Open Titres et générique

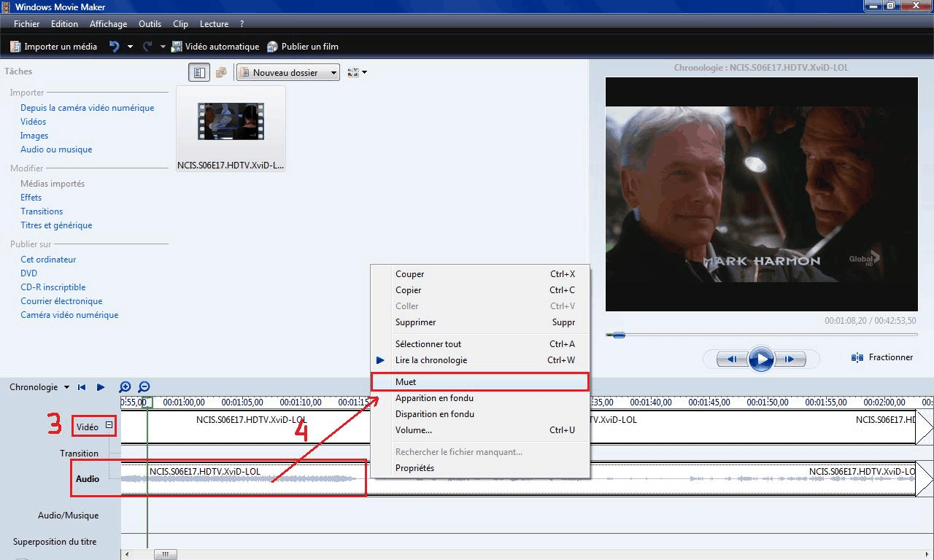tap(56, 225)
